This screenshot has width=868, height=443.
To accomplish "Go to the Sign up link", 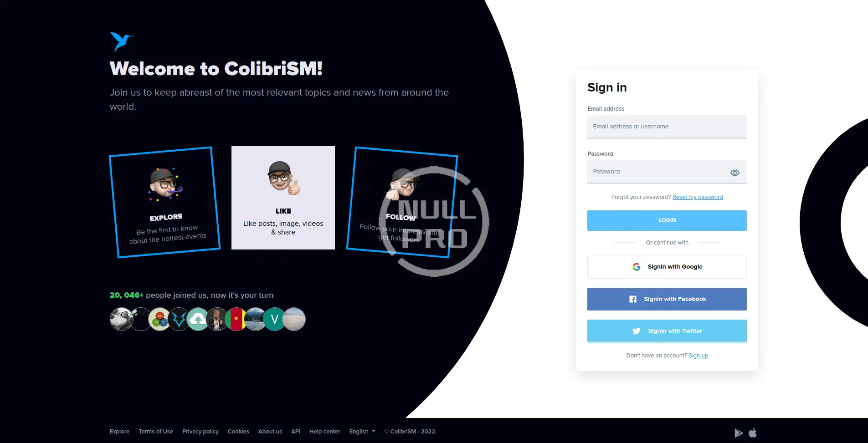I will click(x=698, y=356).
